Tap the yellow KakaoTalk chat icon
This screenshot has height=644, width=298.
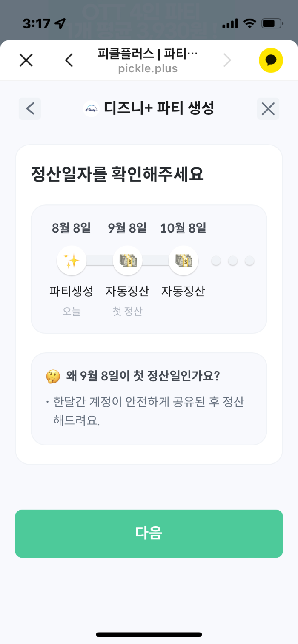pos(271,60)
